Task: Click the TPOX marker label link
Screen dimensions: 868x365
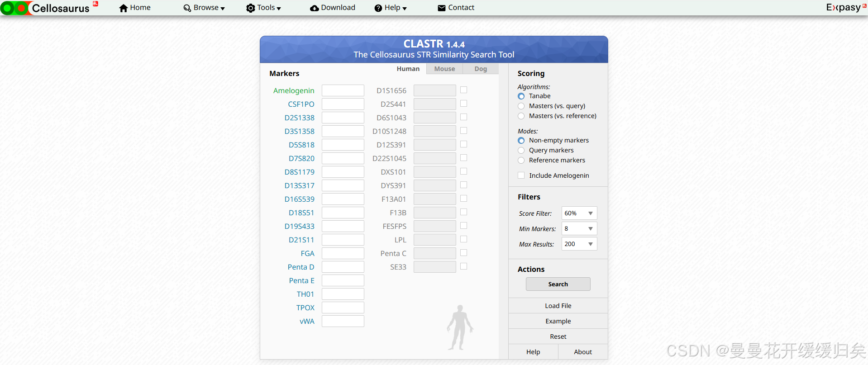Action: [x=305, y=308]
